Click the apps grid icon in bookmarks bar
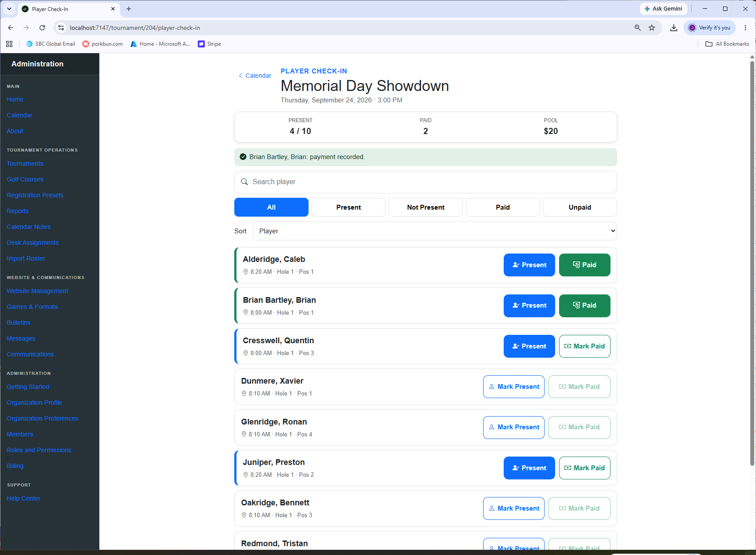 click(9, 44)
